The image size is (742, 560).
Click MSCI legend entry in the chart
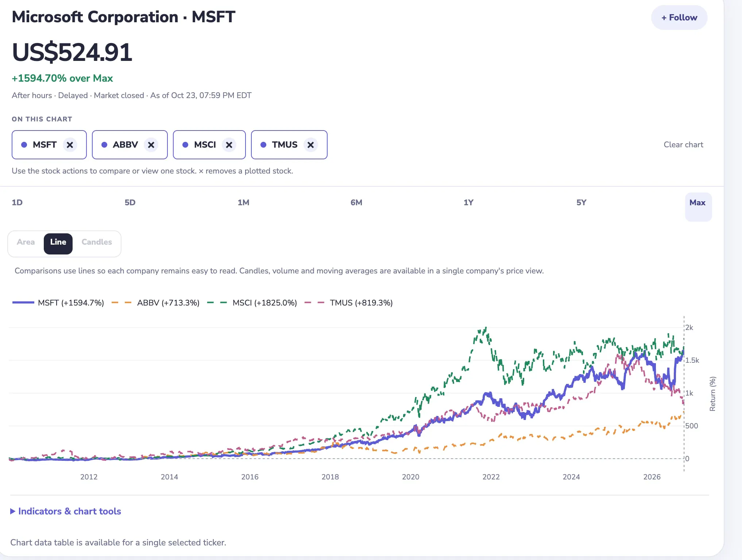point(252,303)
